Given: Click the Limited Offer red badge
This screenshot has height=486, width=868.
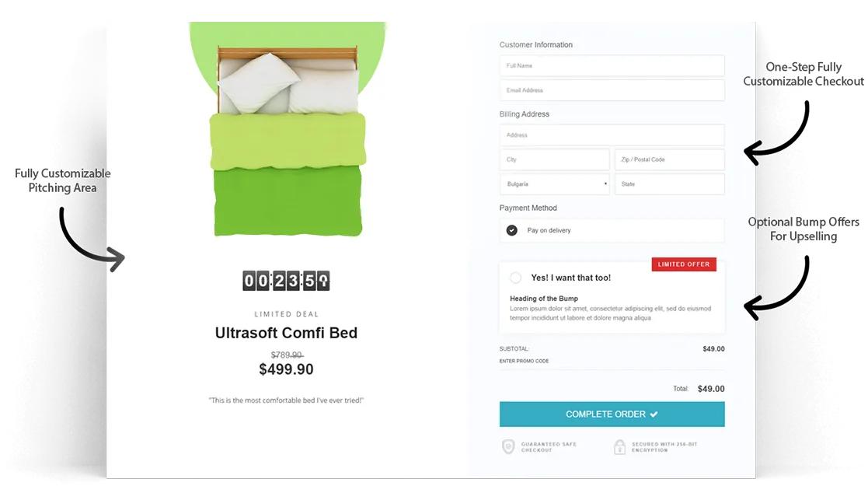Looking at the screenshot, I should click(x=684, y=264).
